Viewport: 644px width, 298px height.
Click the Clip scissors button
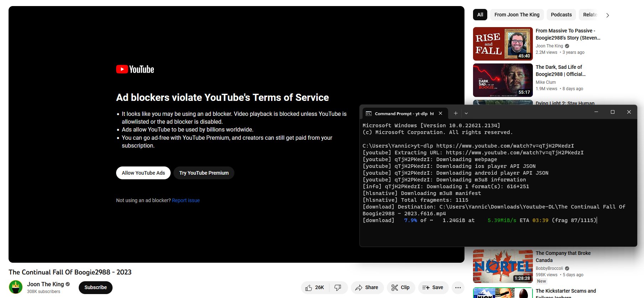(x=401, y=287)
